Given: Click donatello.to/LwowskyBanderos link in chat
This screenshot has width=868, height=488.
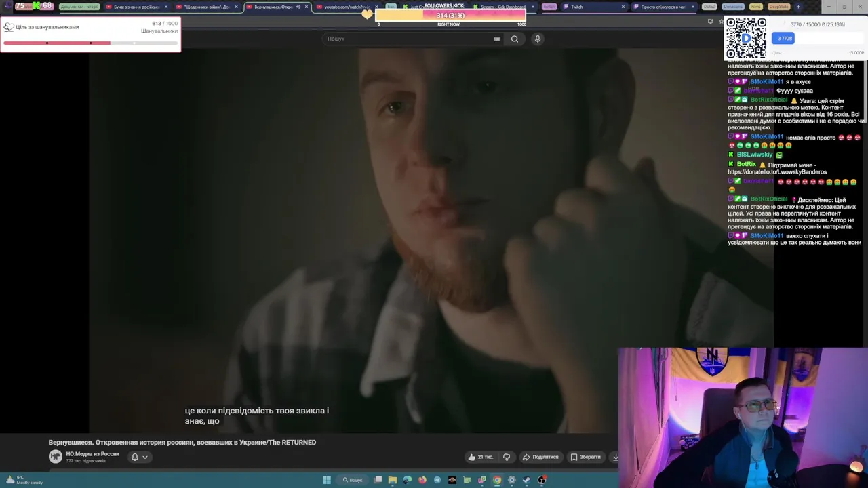Looking at the screenshot, I should [x=777, y=172].
